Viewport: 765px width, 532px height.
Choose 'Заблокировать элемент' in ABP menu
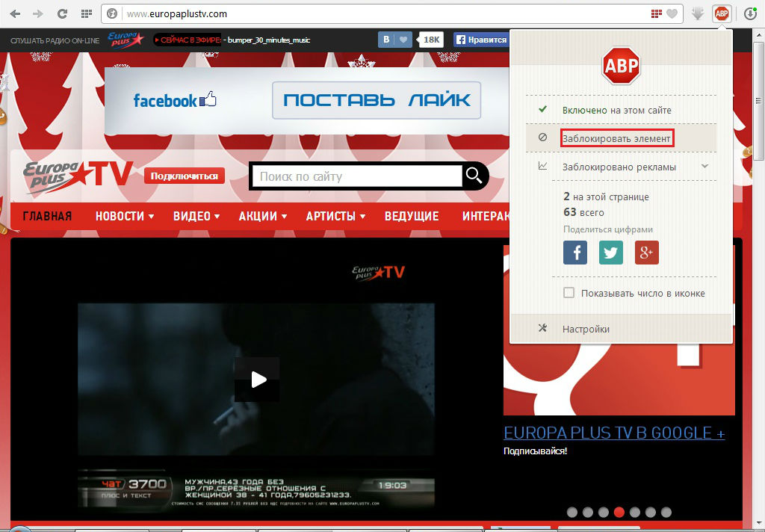pos(617,137)
